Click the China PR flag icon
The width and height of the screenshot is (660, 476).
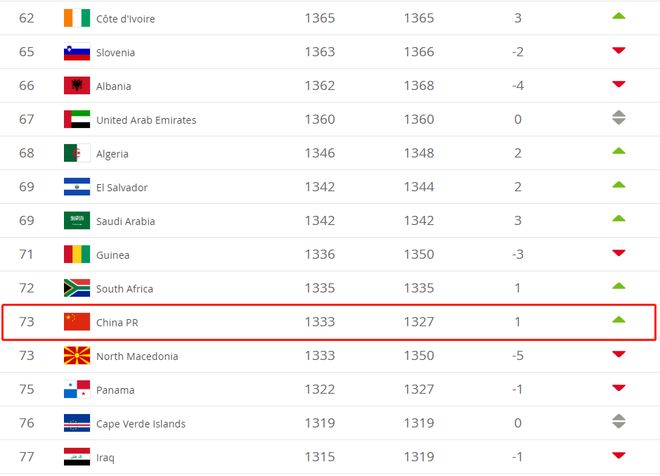pyautogui.click(x=77, y=322)
